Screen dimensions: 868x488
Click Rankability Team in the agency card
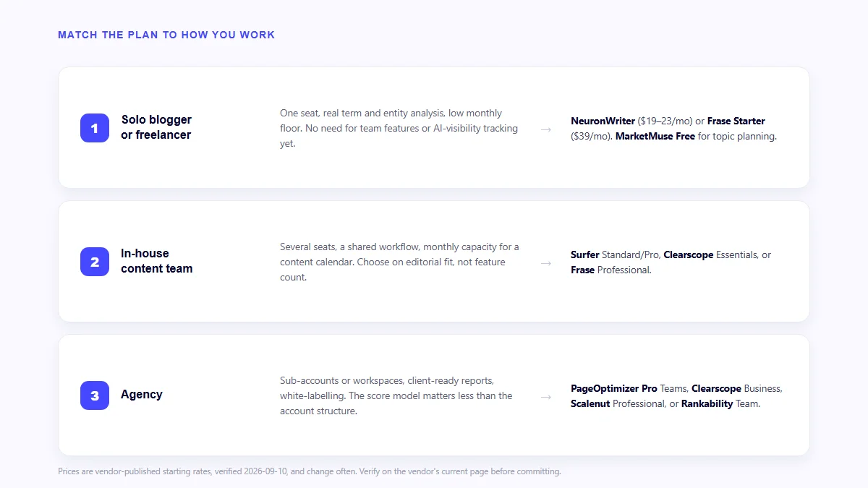[x=720, y=403]
